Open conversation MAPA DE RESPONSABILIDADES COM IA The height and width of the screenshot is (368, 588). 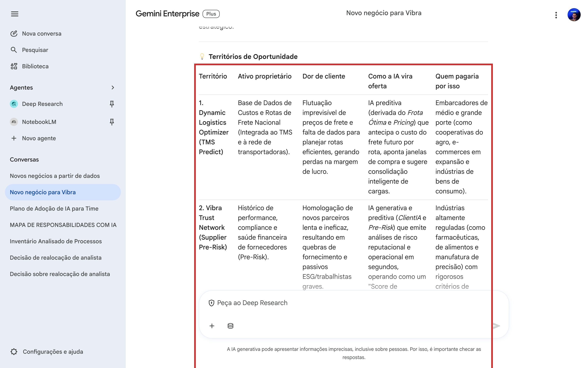(63, 225)
